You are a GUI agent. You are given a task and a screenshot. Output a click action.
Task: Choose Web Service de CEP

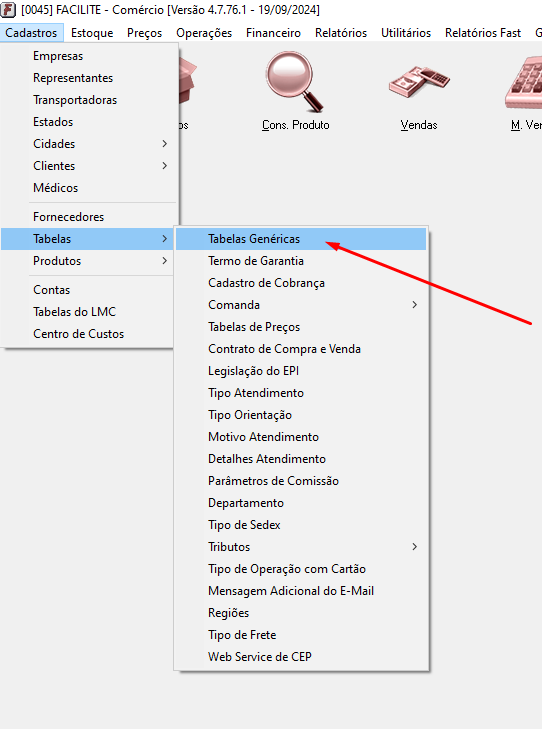[x=301, y=657]
